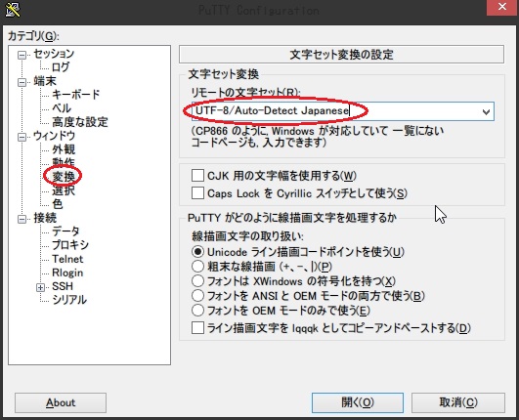The height and width of the screenshot is (420, 519).
Task: Click the PuTTY icon in title bar
Action: tap(13, 10)
